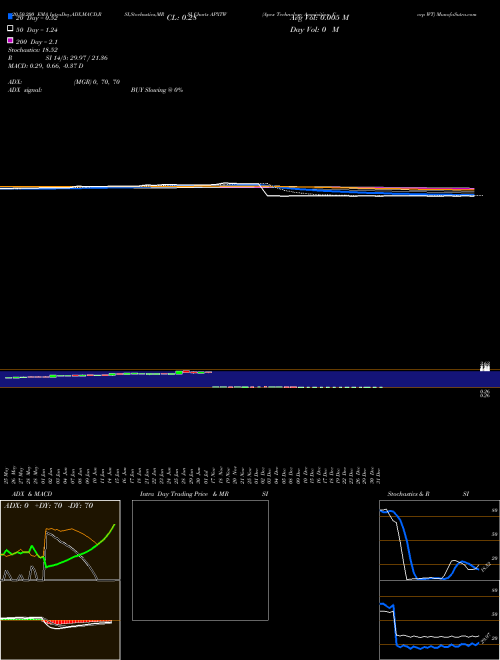Click the CL: 0.28 closing price text
This screenshot has height=660, width=500.
[x=181, y=18]
